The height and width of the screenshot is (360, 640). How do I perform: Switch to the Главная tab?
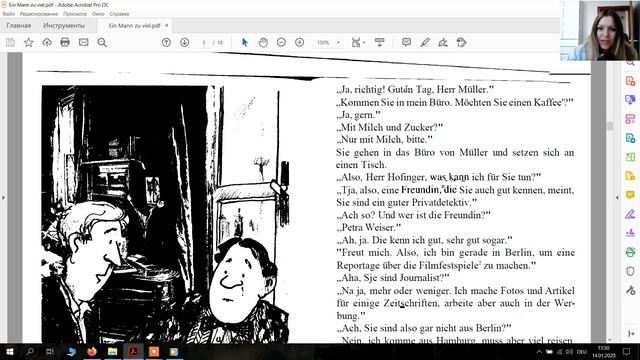(x=18, y=26)
